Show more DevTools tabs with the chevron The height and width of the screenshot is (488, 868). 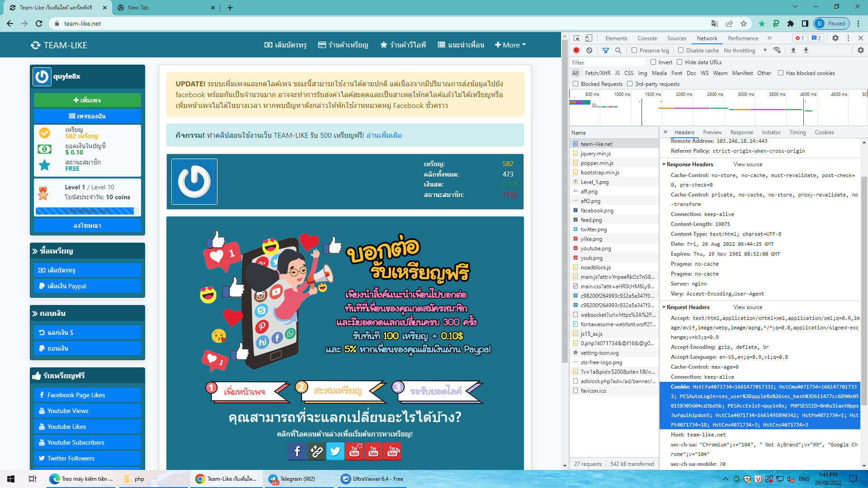(x=769, y=38)
